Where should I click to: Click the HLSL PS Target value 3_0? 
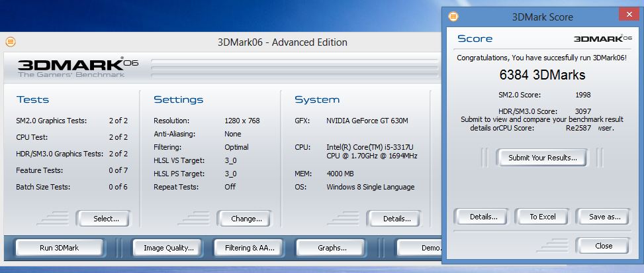tap(230, 174)
